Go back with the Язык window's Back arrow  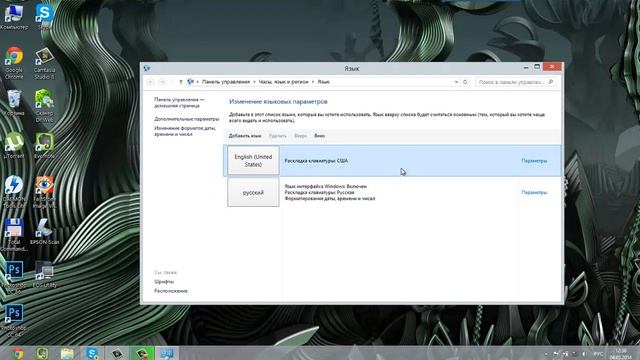click(x=150, y=82)
